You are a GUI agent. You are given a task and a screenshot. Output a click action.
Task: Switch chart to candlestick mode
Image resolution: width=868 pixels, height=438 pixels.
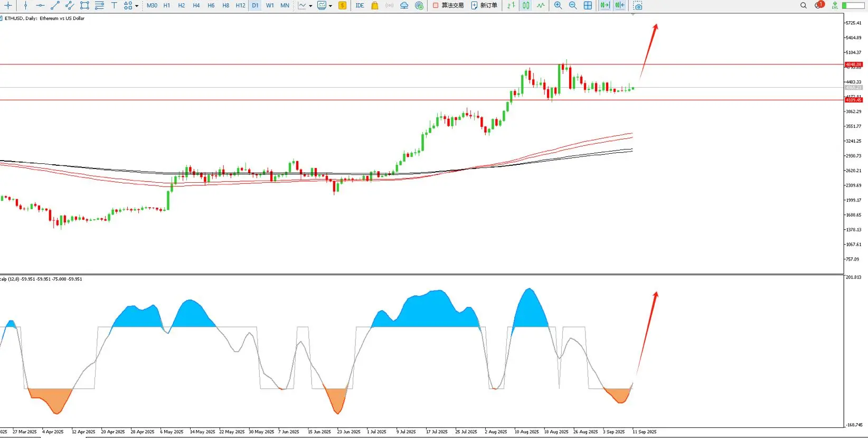tap(526, 5)
